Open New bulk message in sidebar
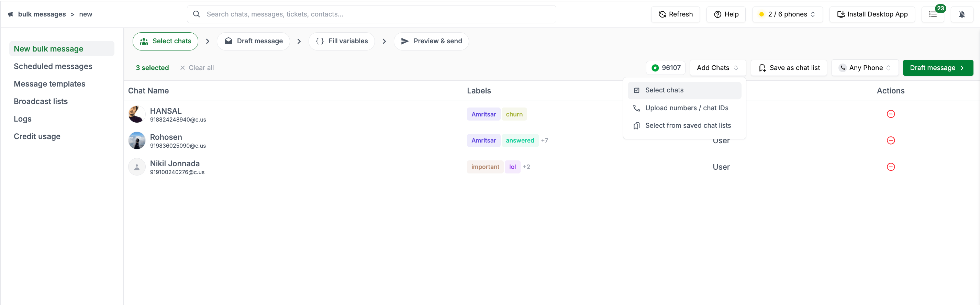This screenshot has height=305, width=980. 62,49
